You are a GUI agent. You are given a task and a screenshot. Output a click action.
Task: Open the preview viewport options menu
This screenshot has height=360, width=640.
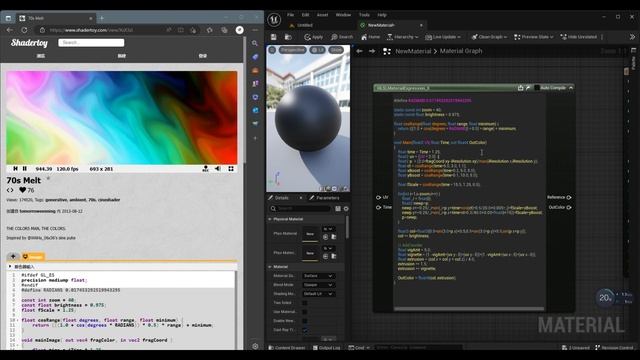[272, 50]
